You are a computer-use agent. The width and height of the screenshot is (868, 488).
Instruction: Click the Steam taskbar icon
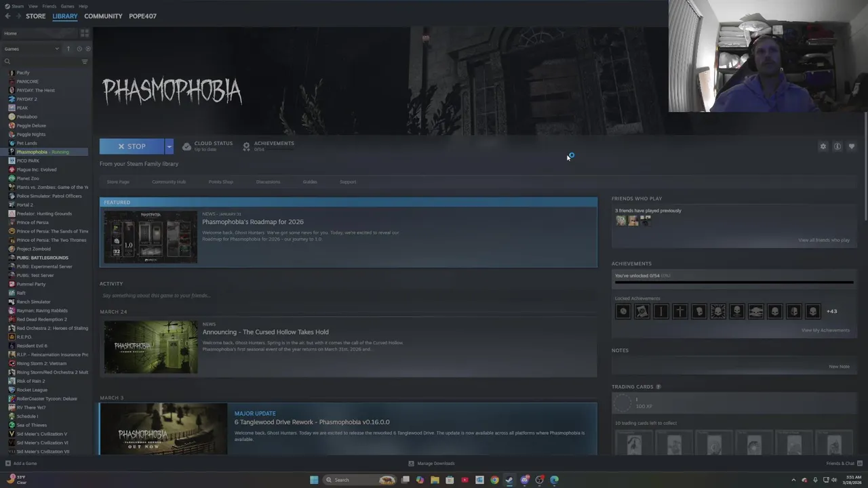click(509, 480)
